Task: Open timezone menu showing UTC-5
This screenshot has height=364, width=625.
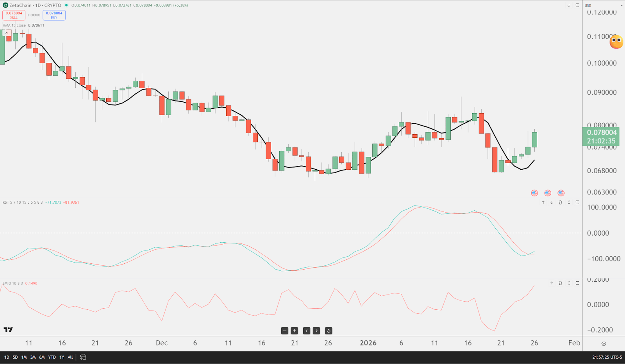Action: point(607,357)
